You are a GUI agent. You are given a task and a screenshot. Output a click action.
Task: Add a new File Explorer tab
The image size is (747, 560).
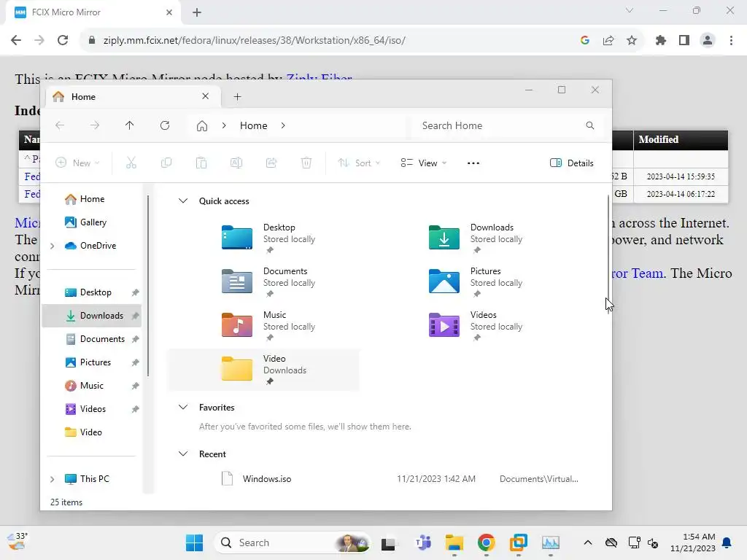(x=237, y=97)
